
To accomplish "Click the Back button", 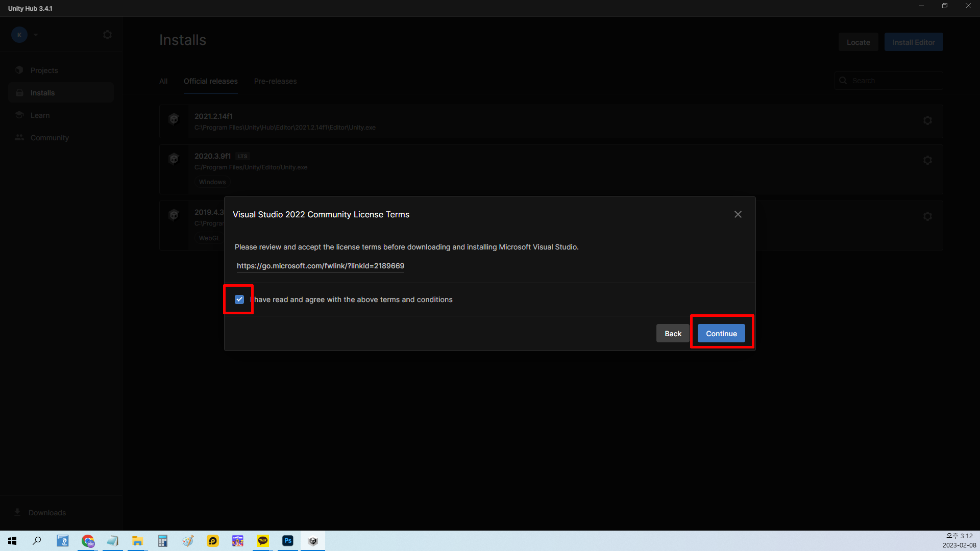I will (673, 334).
